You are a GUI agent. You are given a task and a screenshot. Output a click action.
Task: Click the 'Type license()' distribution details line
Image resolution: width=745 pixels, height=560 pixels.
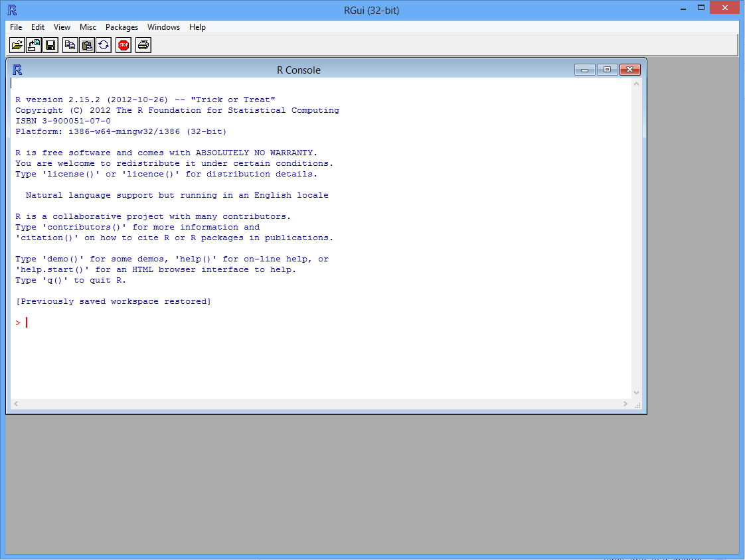point(166,175)
